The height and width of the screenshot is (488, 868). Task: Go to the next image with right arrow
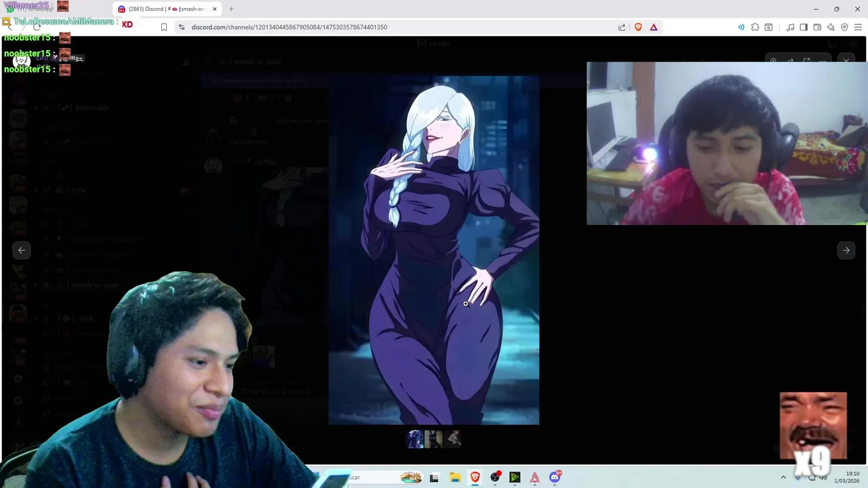(x=846, y=250)
